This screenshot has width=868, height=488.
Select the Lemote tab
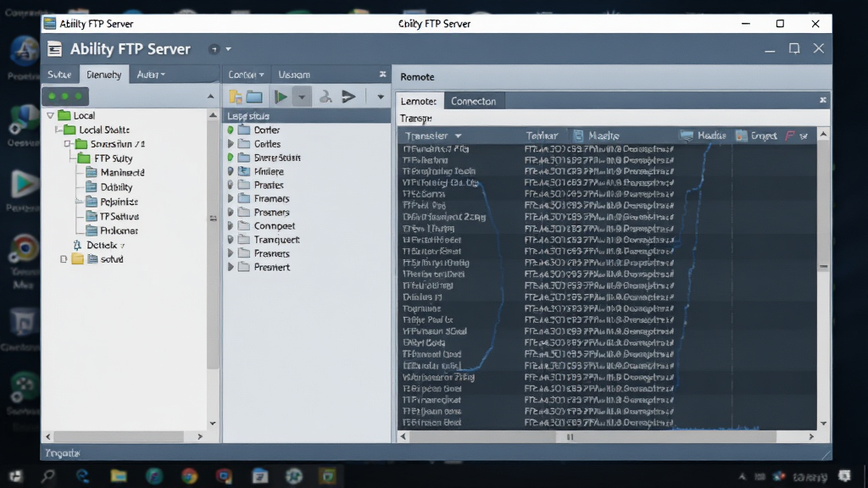(419, 102)
